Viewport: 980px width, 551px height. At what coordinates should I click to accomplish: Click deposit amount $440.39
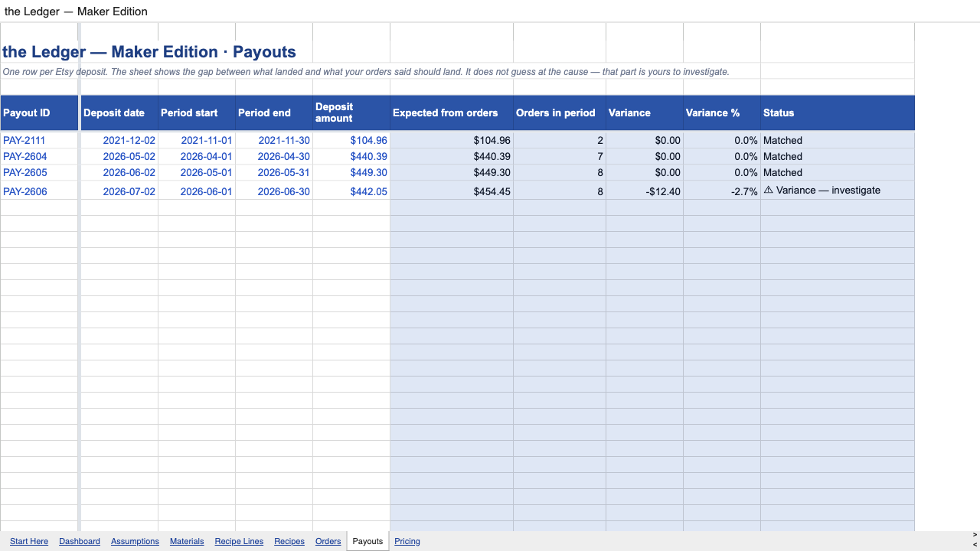pyautogui.click(x=351, y=156)
